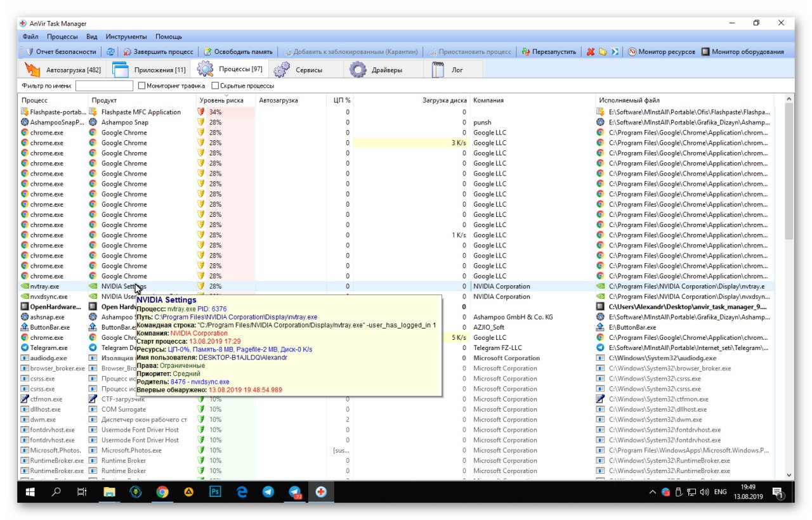Click the yellow folder toolbar icon

tap(603, 52)
